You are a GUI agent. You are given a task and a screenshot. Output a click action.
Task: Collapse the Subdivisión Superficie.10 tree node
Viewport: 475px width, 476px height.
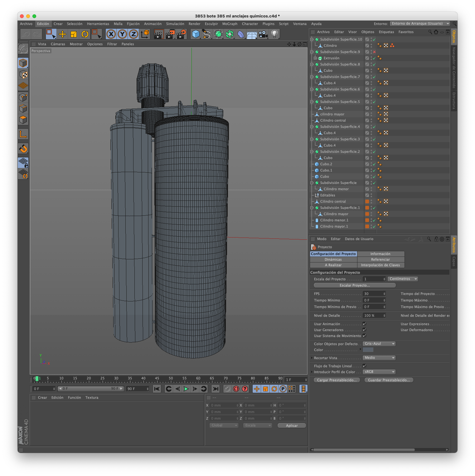[312, 40]
